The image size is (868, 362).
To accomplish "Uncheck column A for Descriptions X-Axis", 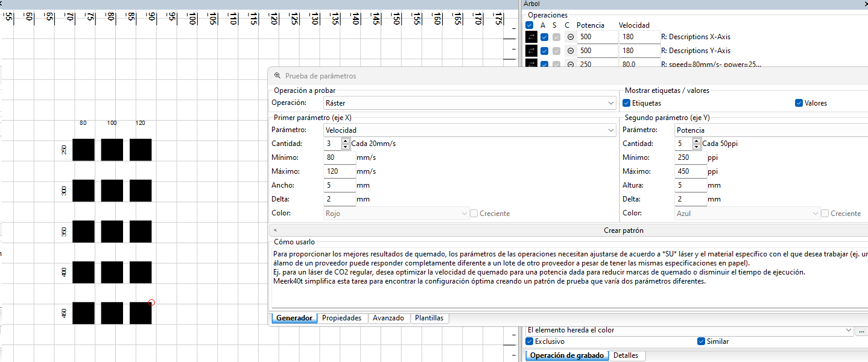I will [x=545, y=37].
